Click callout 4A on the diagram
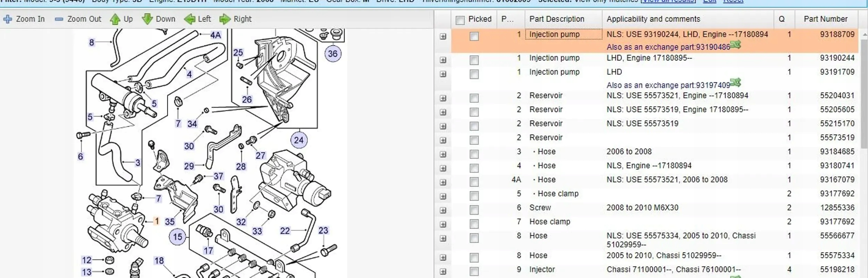The width and height of the screenshot is (868, 278). [216, 35]
